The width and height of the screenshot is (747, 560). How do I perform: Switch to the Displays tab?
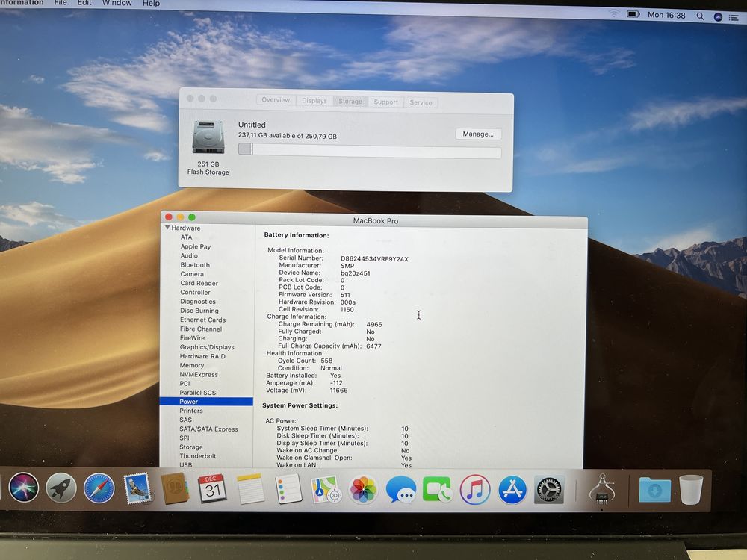(314, 101)
